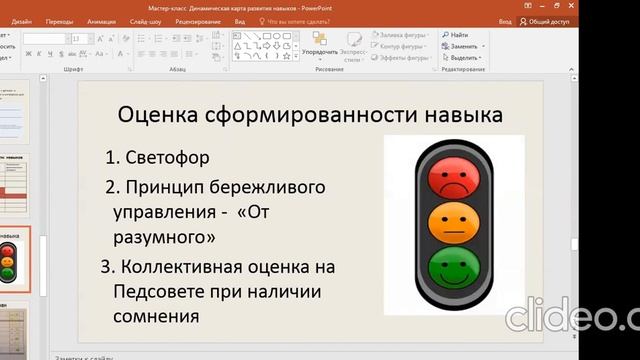Open the Вид ribbon tab
The width and height of the screenshot is (640, 360).
[x=240, y=22]
